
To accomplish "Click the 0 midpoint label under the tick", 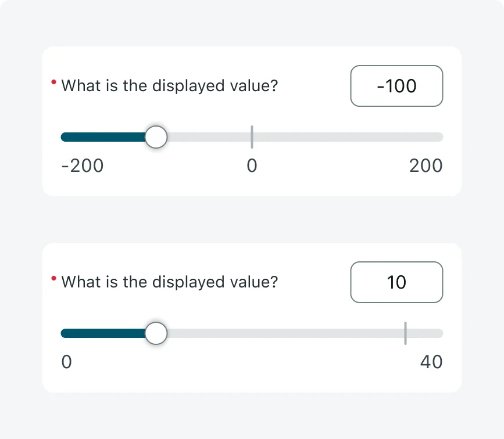I will click(x=252, y=166).
